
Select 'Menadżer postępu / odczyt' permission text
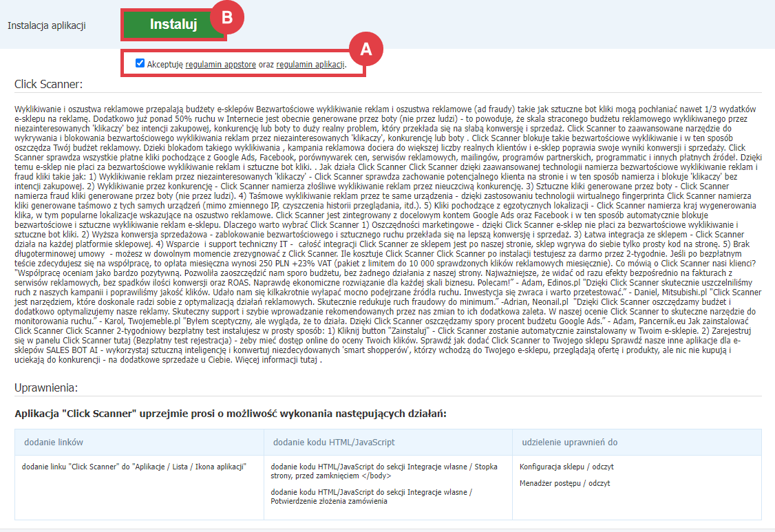pos(564,483)
